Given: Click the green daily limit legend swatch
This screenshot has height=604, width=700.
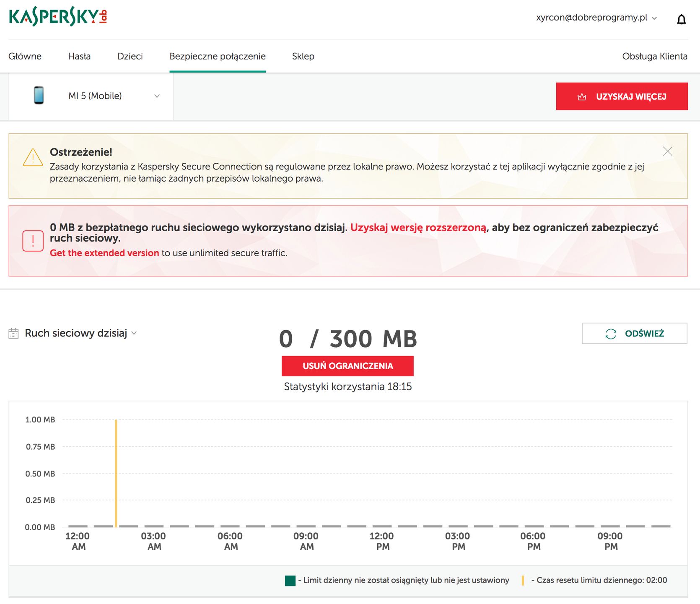Looking at the screenshot, I should tap(290, 581).
